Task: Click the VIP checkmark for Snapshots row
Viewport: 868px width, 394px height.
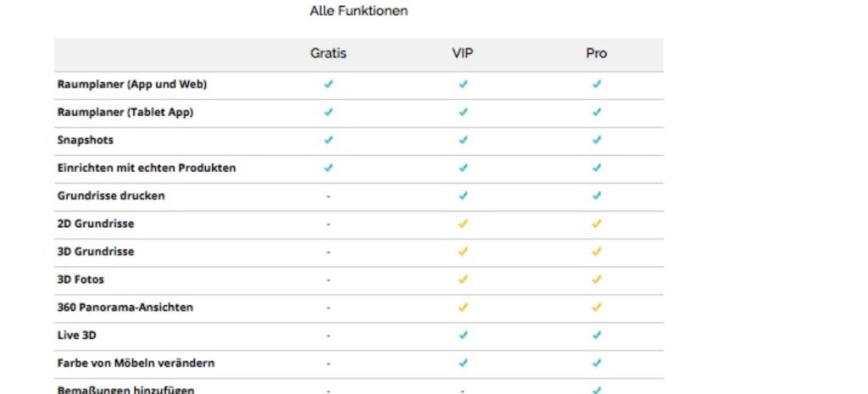Action: [463, 140]
